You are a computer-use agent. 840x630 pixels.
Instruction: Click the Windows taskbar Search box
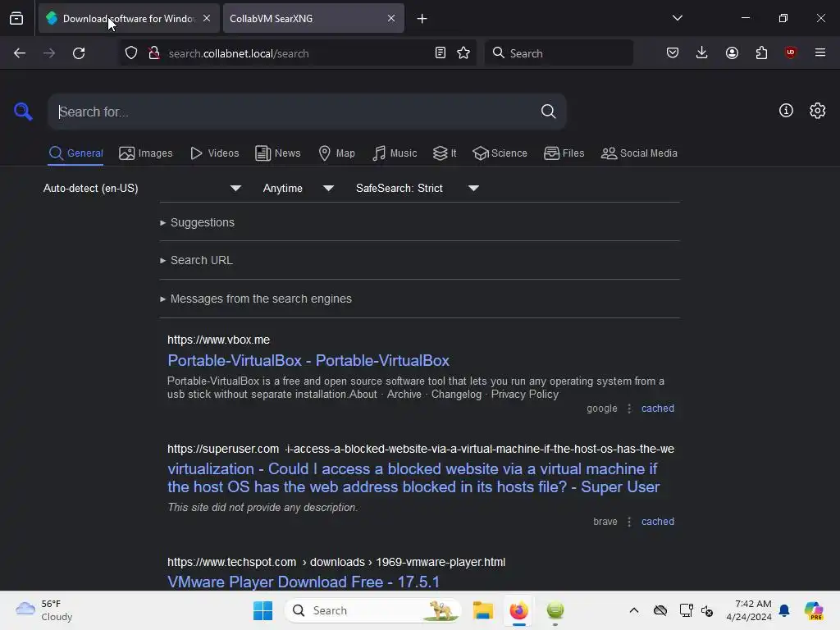373,610
